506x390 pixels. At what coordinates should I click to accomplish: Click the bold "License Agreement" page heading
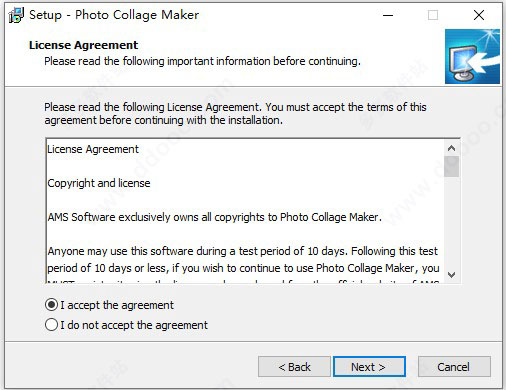(83, 45)
